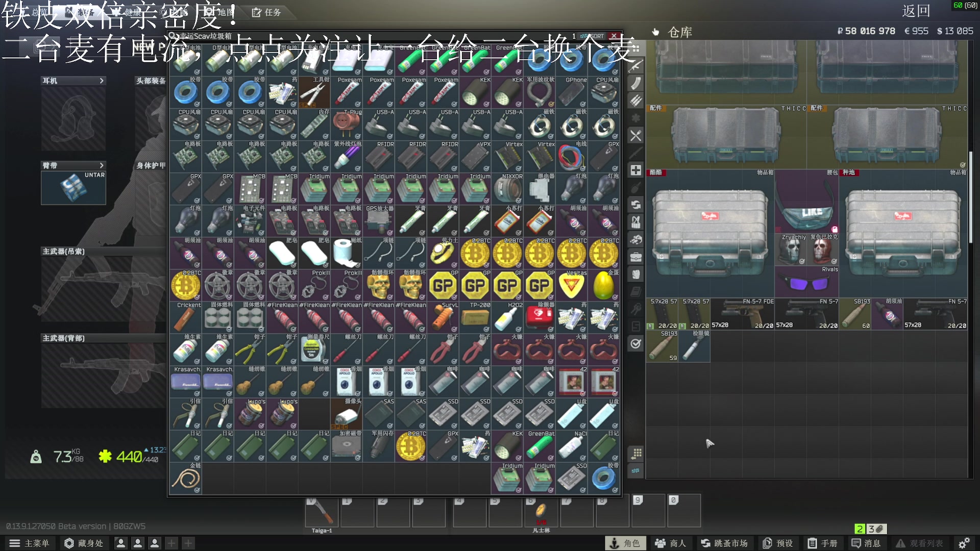Select the SurvL survivor lighter
This screenshot has height=551, width=980.
click(x=443, y=317)
